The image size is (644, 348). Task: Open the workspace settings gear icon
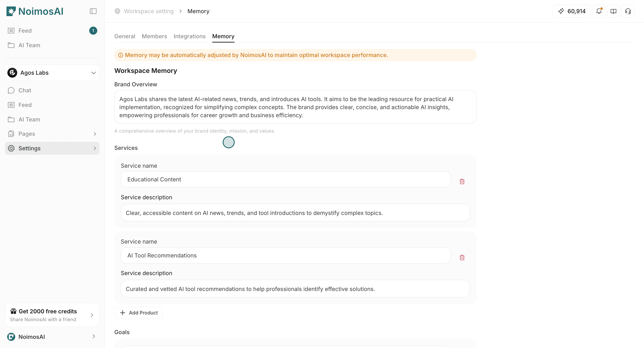pos(117,11)
